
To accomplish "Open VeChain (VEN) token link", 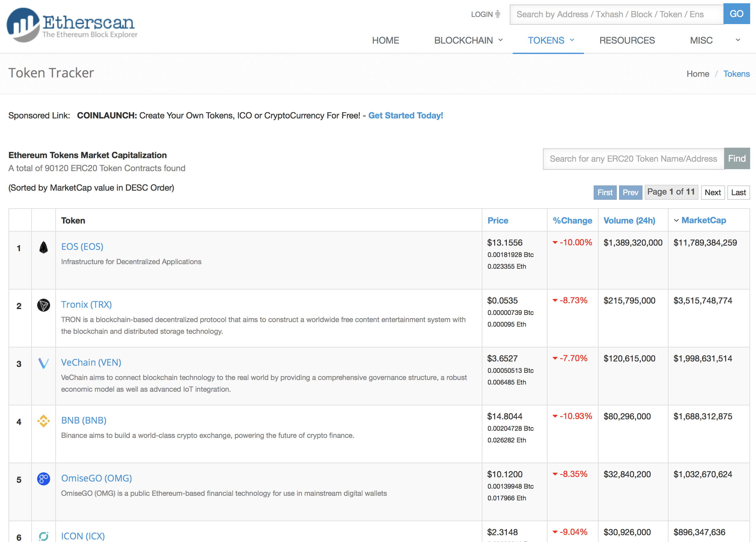I will tap(91, 362).
